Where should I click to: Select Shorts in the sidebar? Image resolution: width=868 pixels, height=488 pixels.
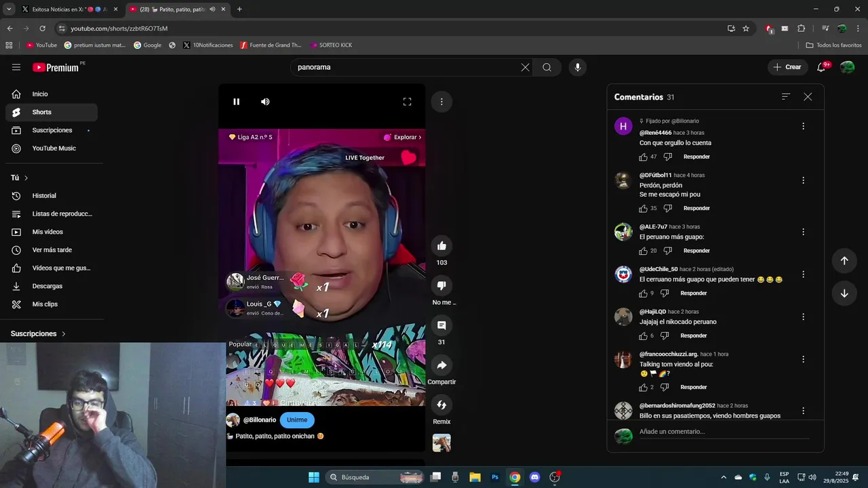[52, 113]
